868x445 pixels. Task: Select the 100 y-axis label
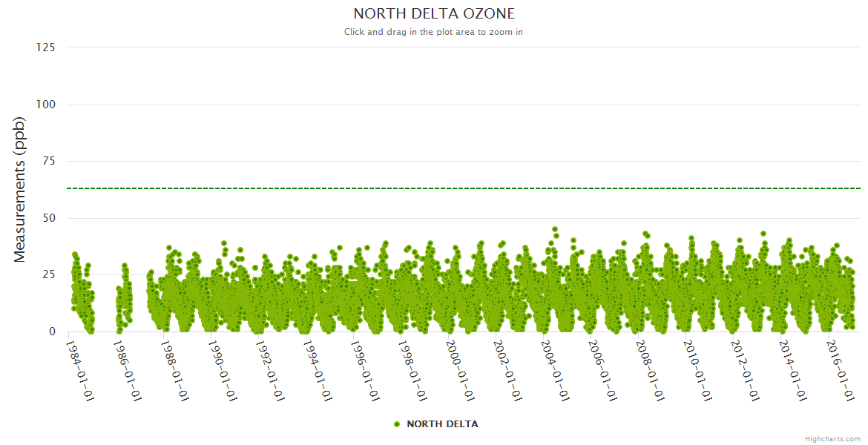pyautogui.click(x=45, y=105)
